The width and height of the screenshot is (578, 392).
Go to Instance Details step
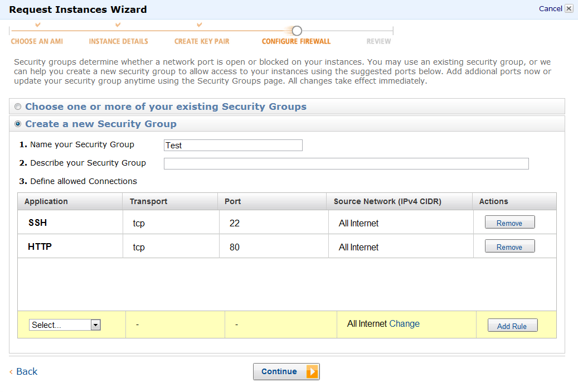pyautogui.click(x=119, y=41)
